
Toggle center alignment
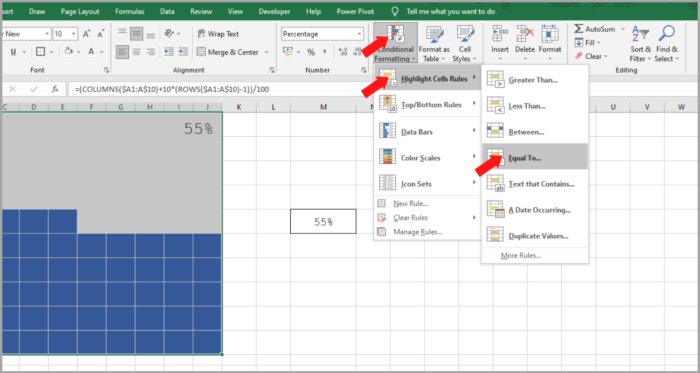(137, 52)
